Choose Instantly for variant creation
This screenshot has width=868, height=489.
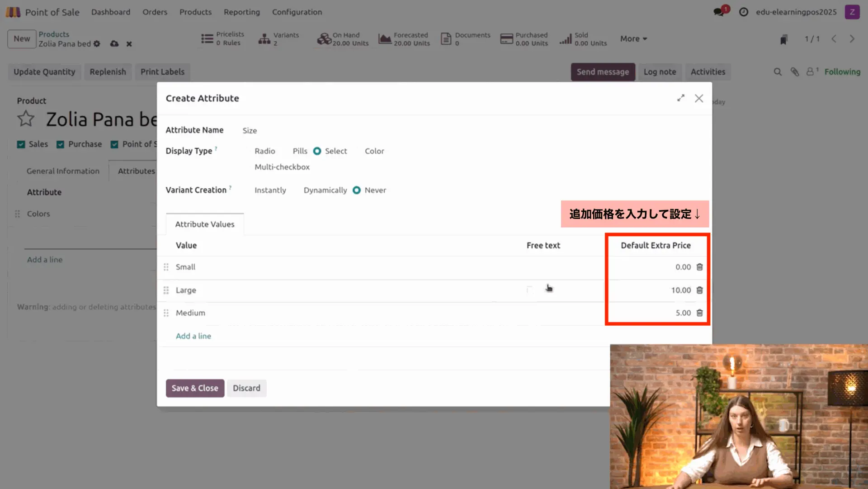(x=270, y=190)
